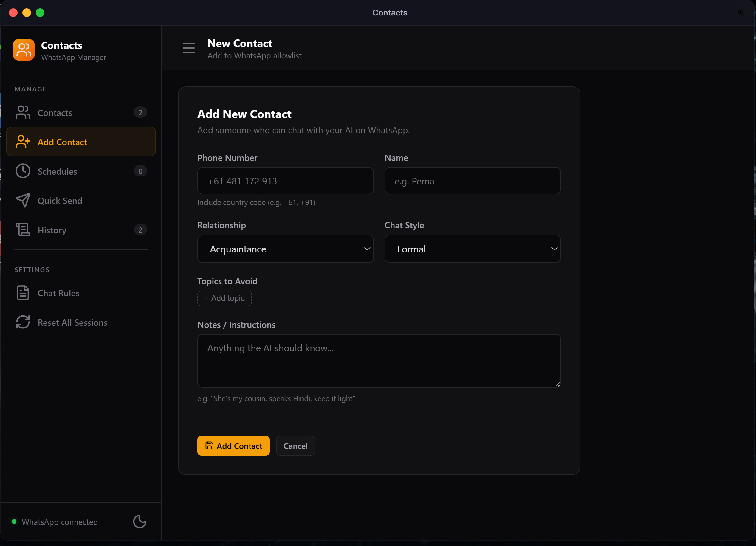Click Chat Rules document icon

[x=23, y=293]
